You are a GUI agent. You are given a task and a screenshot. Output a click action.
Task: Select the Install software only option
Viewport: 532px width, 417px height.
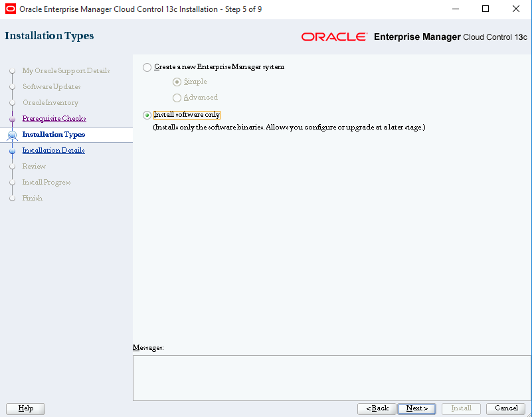click(146, 115)
